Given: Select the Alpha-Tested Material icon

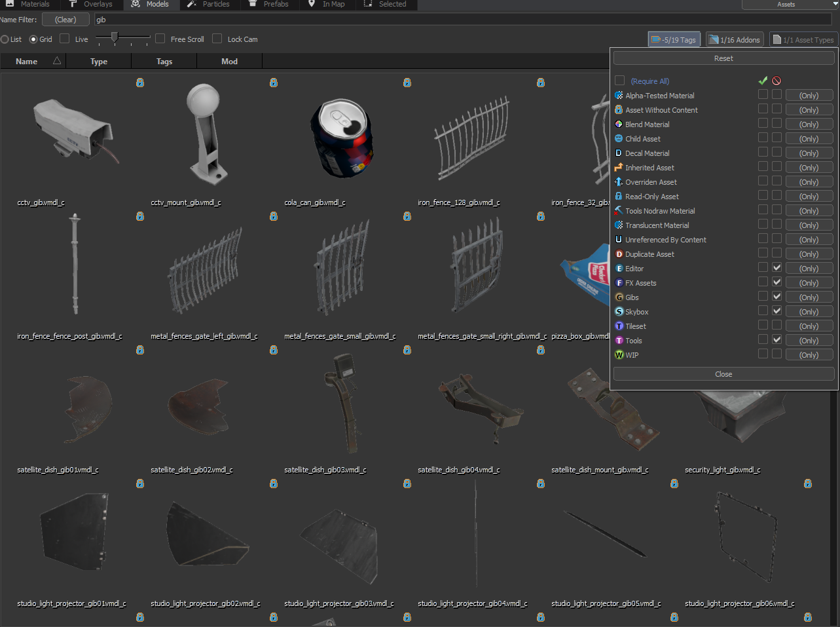Looking at the screenshot, I should [618, 95].
